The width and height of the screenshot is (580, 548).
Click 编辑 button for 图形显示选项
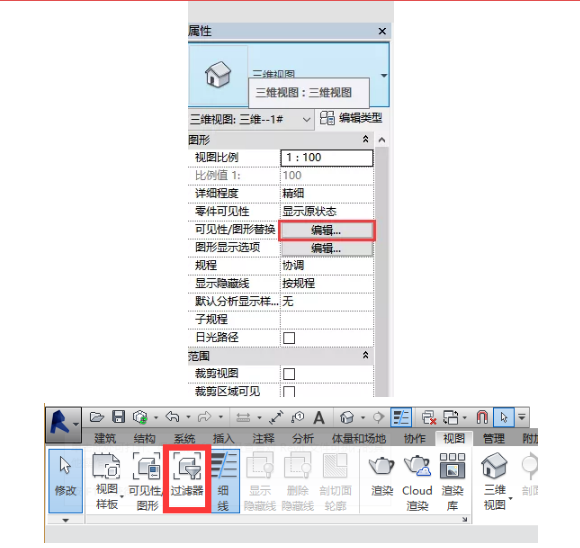pyautogui.click(x=326, y=248)
